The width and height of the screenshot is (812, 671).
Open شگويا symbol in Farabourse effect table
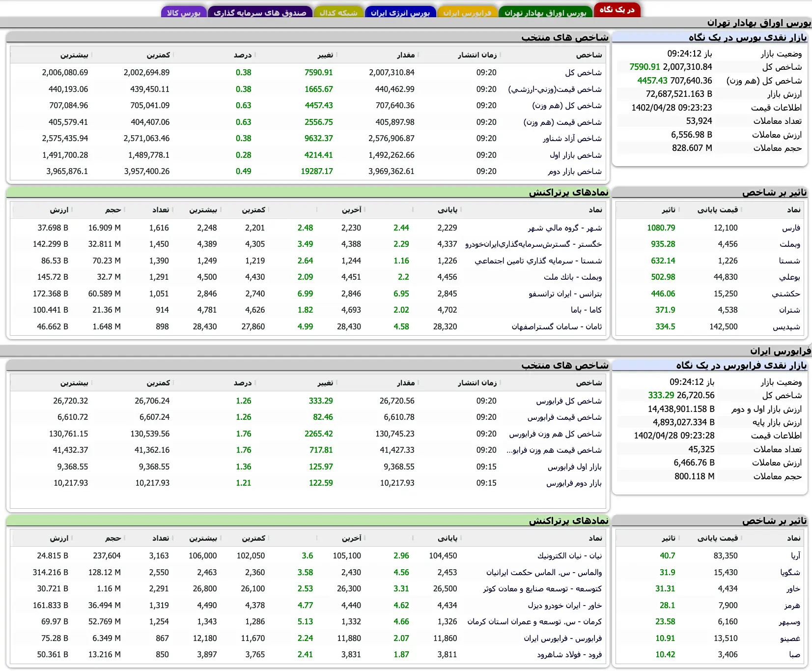pos(790,572)
